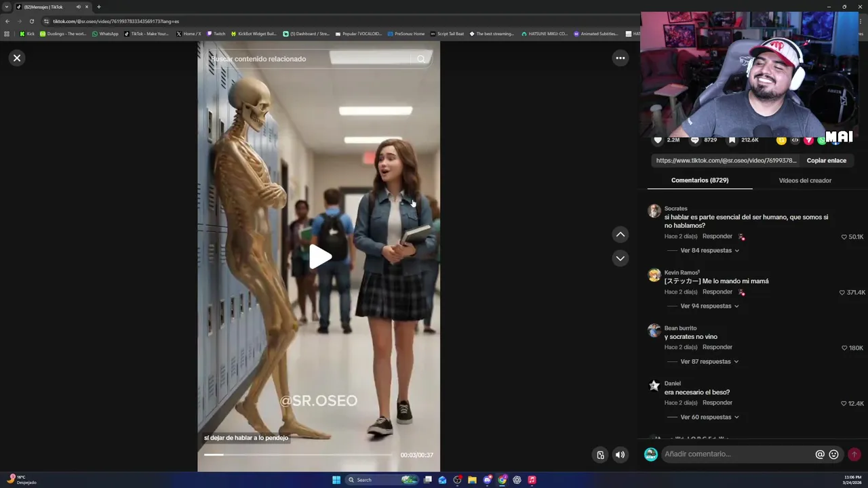Open the Duolingo bookmark
This screenshot has width=868, height=488.
[63, 34]
